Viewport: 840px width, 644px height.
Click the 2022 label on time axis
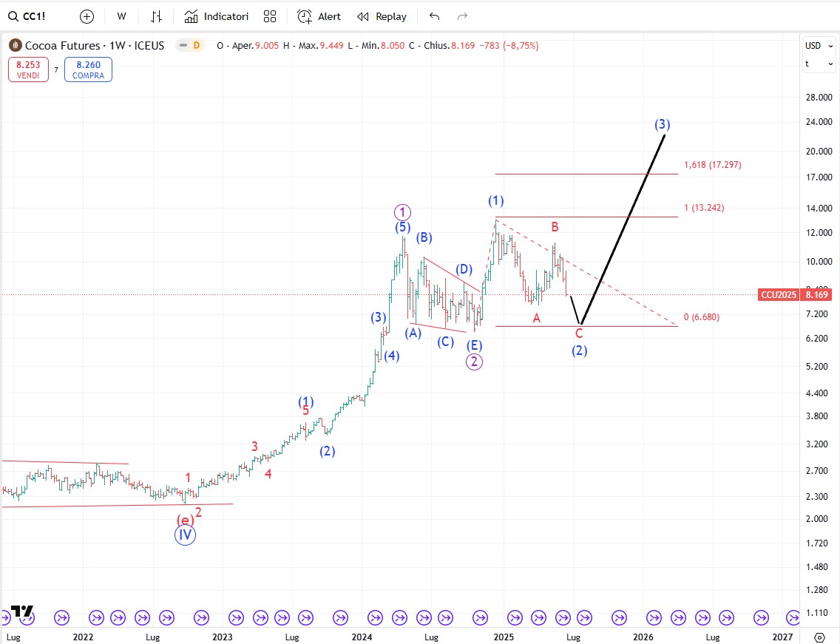[x=83, y=637]
